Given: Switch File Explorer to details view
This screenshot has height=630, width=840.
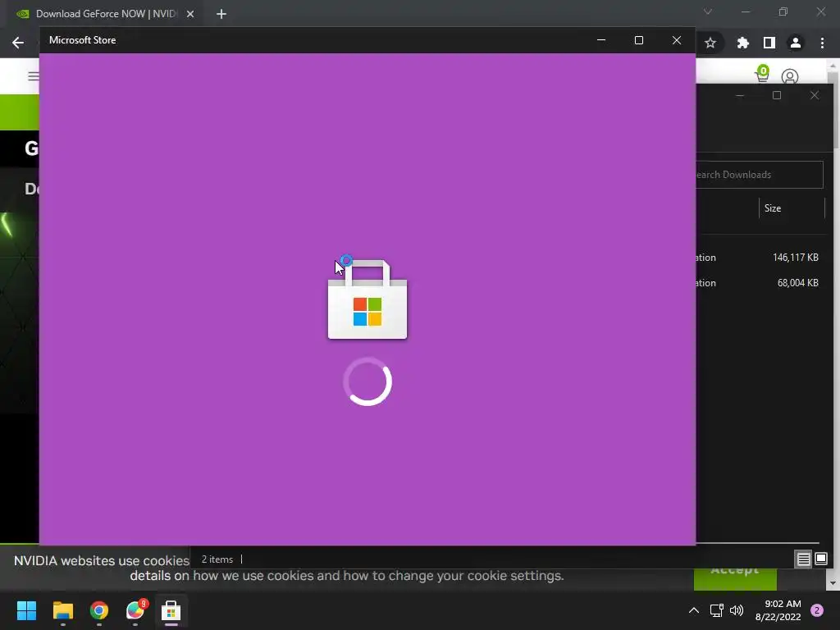Looking at the screenshot, I should click(803, 559).
